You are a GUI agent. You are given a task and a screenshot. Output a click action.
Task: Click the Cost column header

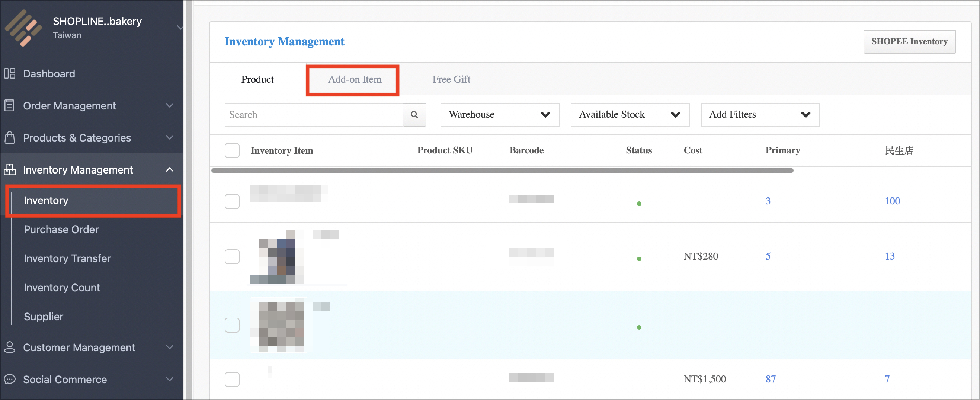tap(693, 150)
